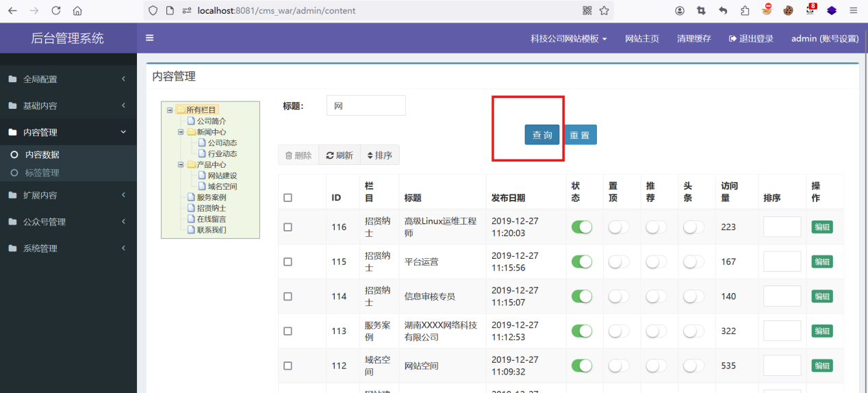
Task: Open the browser hamburger application menu
Action: [x=854, y=11]
